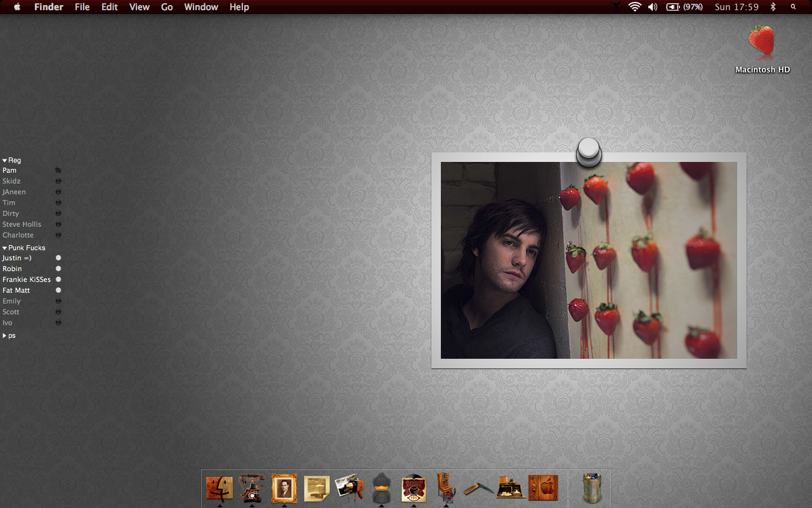Collapse the Punk Fucks contact group
Image resolution: width=812 pixels, height=508 pixels.
coord(4,248)
